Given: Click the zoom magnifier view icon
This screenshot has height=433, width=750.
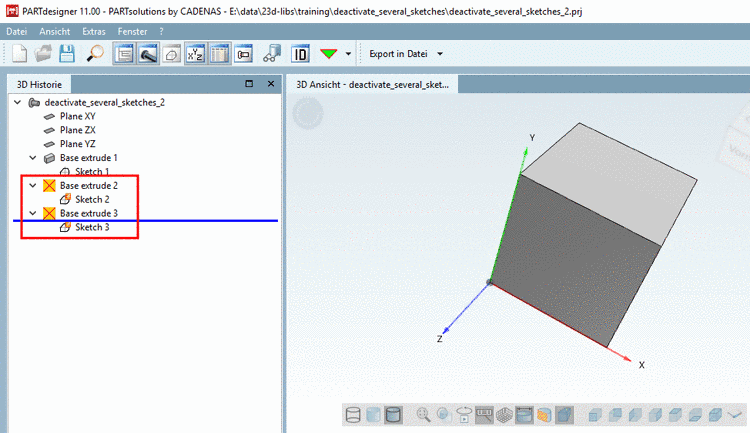Looking at the screenshot, I should point(423,415).
